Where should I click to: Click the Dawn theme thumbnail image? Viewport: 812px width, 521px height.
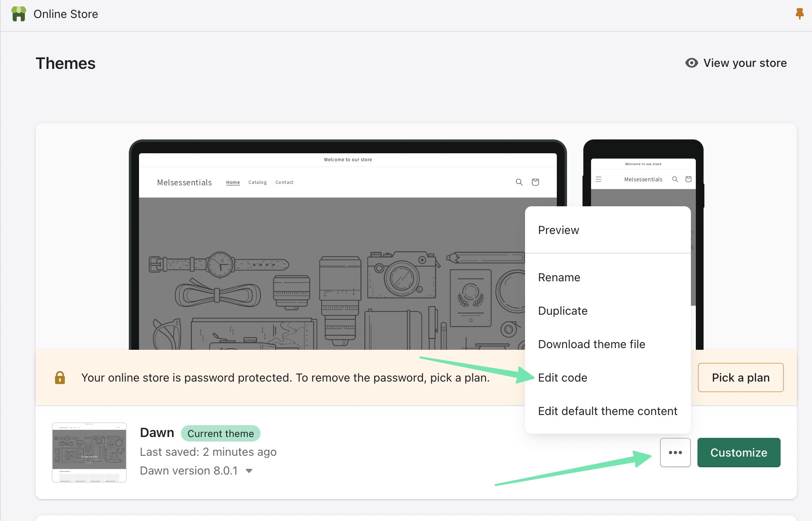89,453
